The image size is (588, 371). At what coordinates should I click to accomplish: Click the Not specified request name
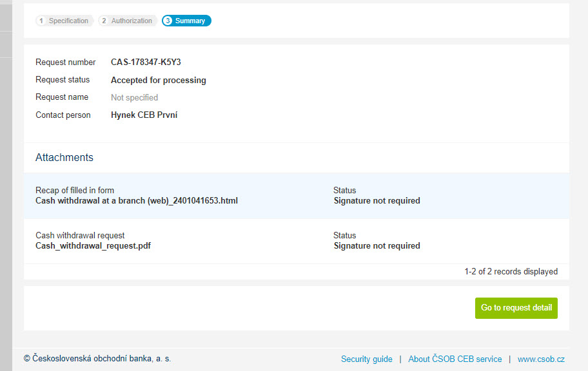coord(134,98)
